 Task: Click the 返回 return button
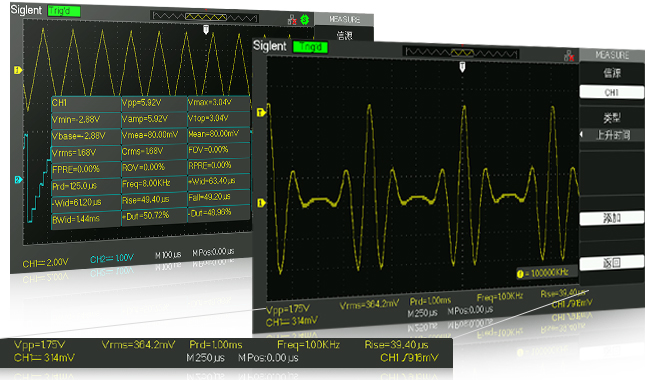point(611,263)
